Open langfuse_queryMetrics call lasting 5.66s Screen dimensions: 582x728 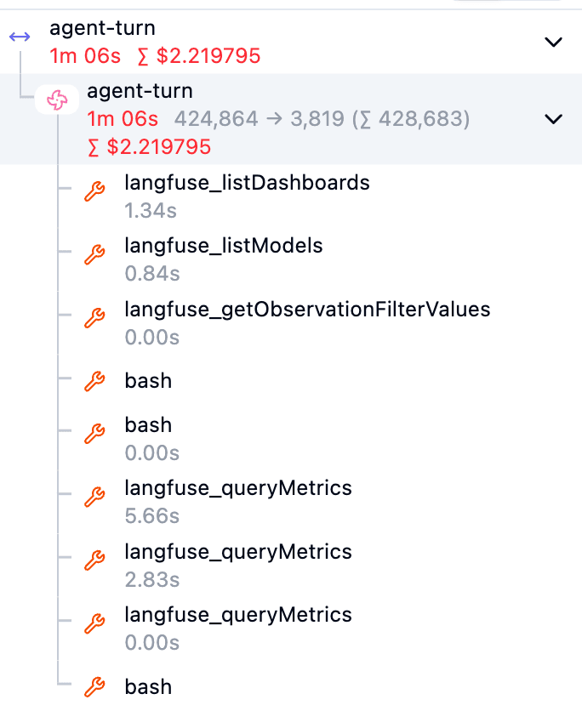click(238, 488)
